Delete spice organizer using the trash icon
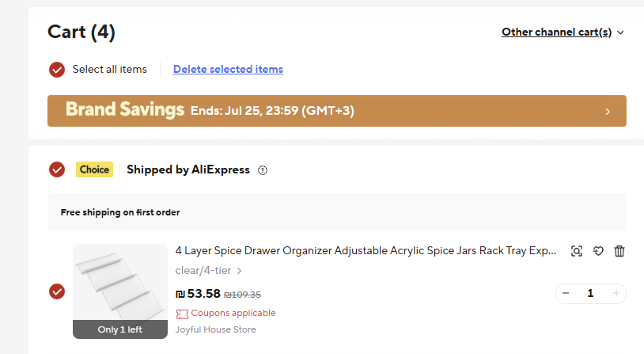Screen dimensions: 644x354 [619, 251]
